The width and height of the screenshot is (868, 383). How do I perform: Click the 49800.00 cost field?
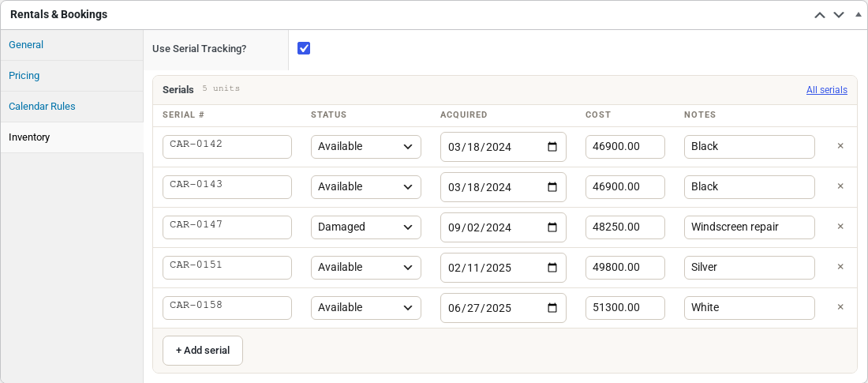tap(625, 267)
